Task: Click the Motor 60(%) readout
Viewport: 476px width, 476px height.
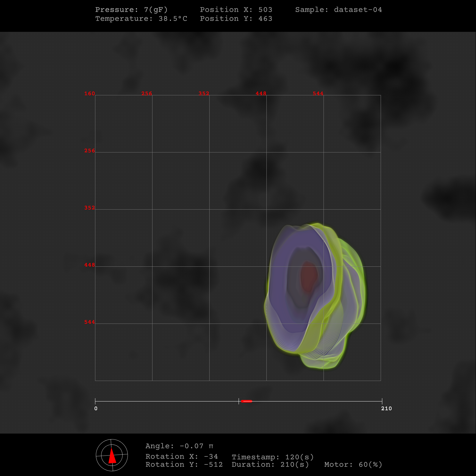Action: pyautogui.click(x=353, y=464)
